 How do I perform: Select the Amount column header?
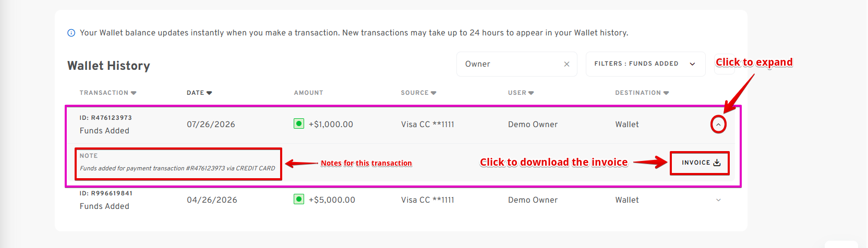(x=308, y=93)
